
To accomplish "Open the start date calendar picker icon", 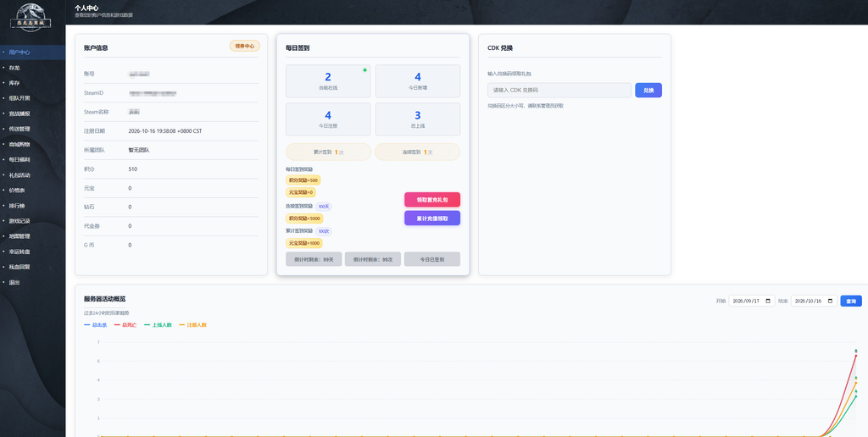I will point(767,301).
